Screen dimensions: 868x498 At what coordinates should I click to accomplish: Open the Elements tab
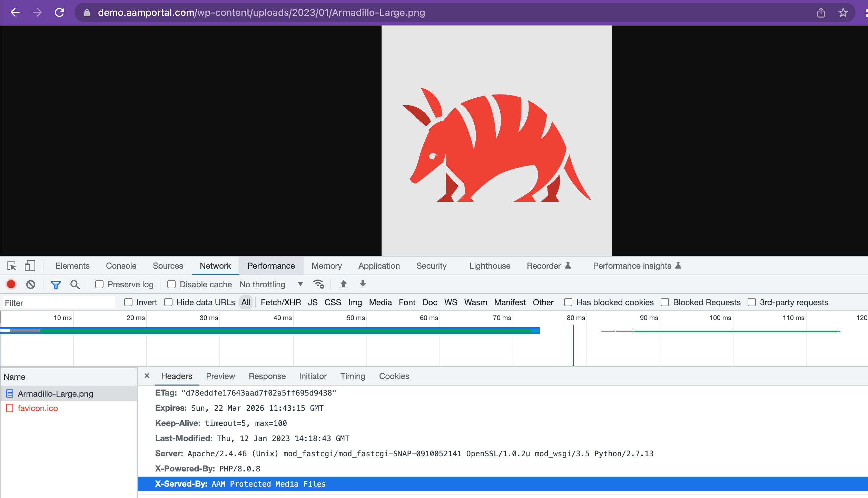tap(72, 266)
